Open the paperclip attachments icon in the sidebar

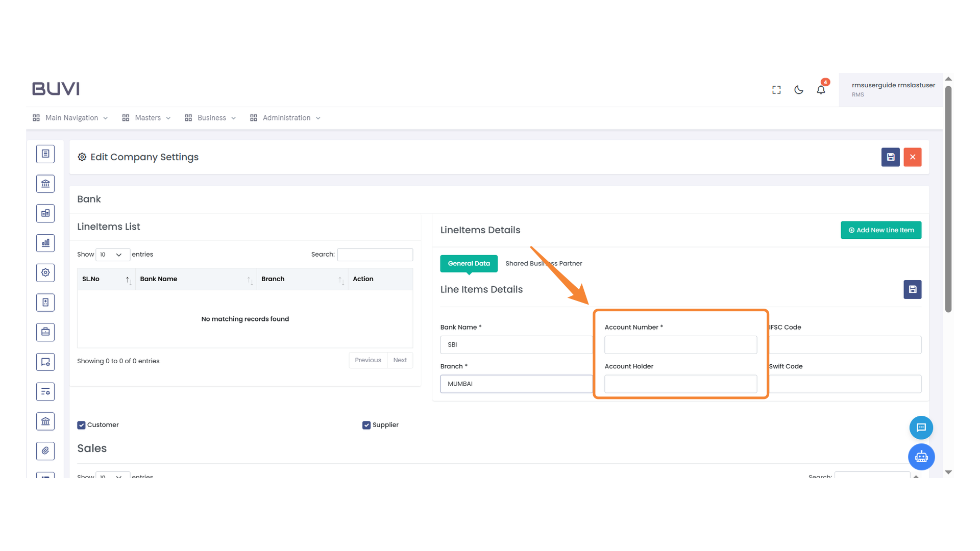(45, 450)
